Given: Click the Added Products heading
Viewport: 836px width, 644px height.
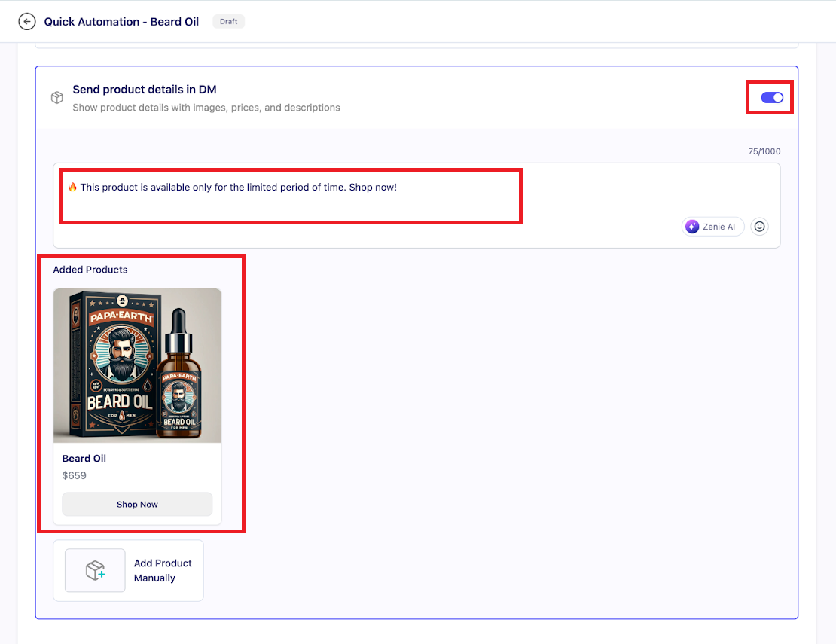Looking at the screenshot, I should click(90, 270).
